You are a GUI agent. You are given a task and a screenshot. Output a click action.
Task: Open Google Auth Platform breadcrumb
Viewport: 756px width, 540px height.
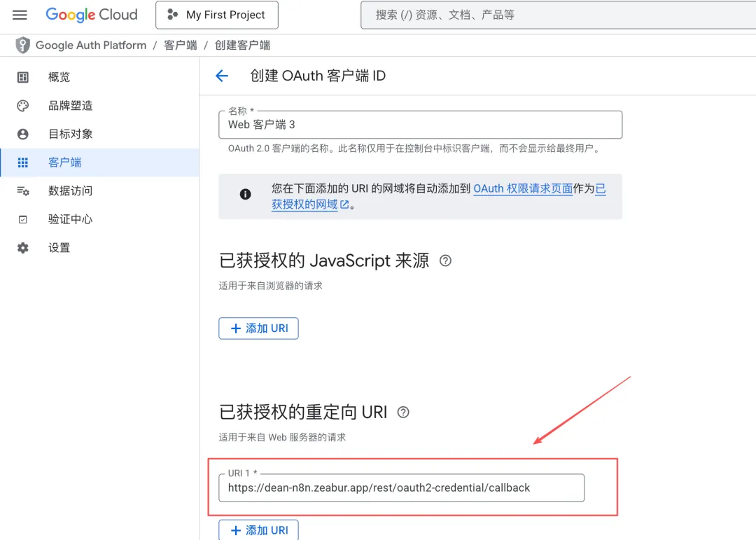pos(91,46)
